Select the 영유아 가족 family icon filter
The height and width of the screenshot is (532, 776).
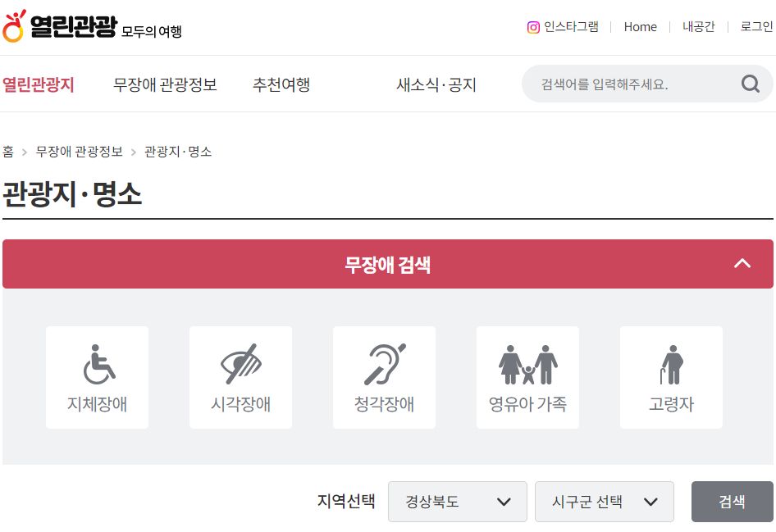(527, 377)
